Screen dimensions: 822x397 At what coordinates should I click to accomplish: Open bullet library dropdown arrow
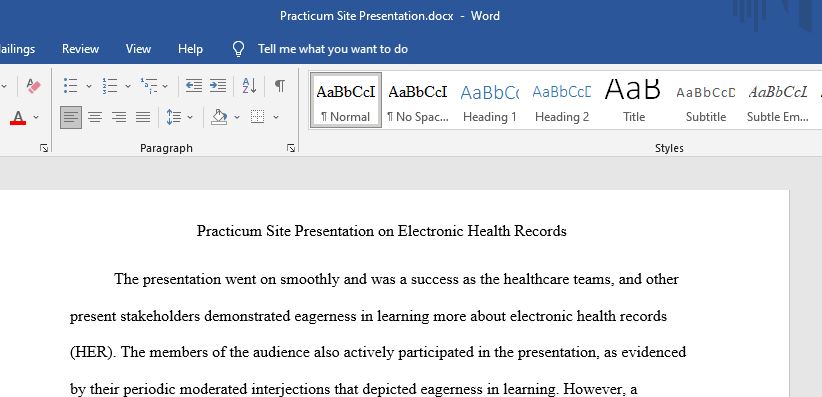[89, 86]
